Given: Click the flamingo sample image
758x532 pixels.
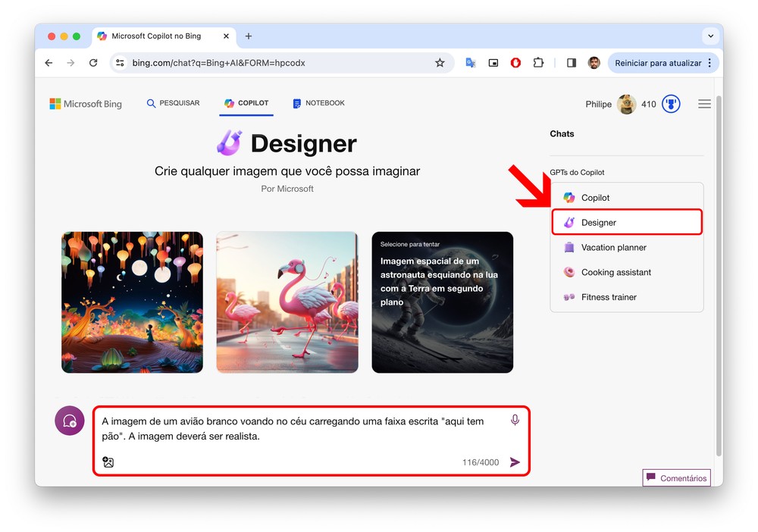Looking at the screenshot, I should point(287,302).
